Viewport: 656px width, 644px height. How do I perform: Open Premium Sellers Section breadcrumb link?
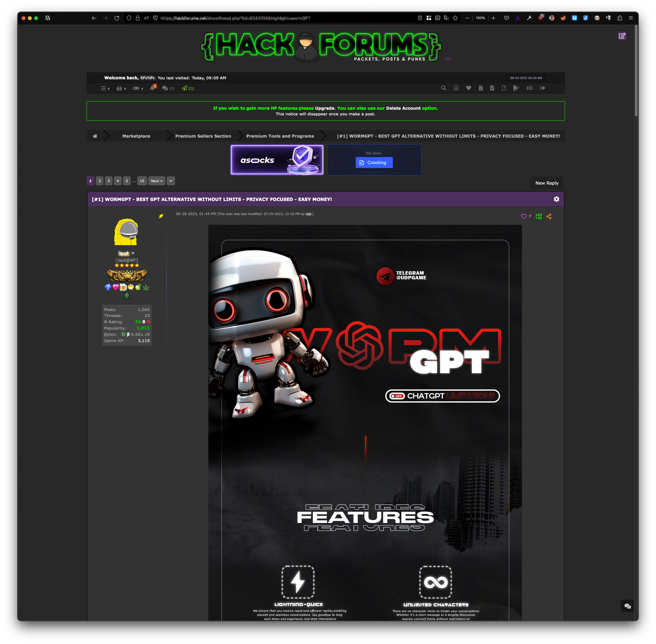203,136
